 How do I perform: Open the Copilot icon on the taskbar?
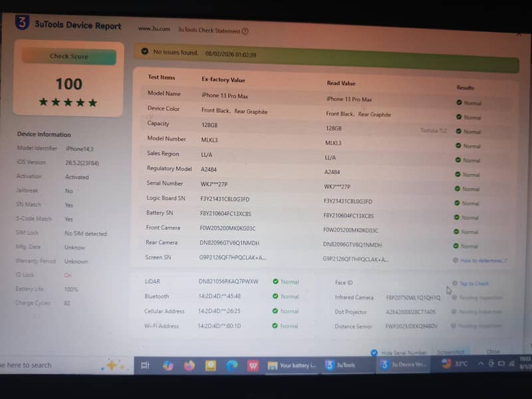coord(168,365)
